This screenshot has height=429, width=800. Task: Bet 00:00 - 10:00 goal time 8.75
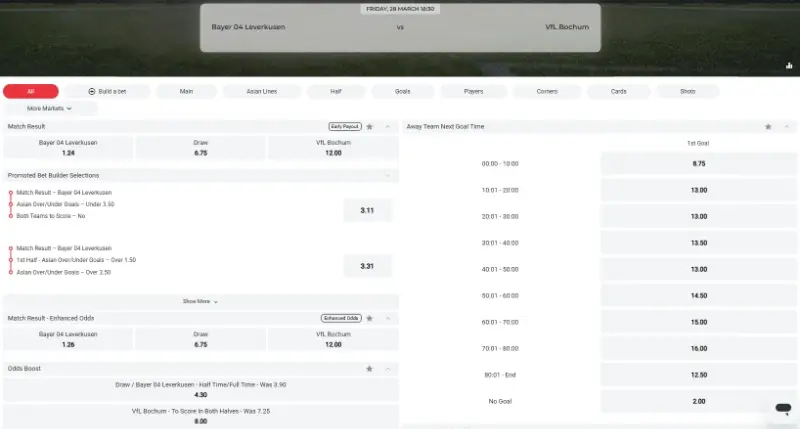coord(698,164)
